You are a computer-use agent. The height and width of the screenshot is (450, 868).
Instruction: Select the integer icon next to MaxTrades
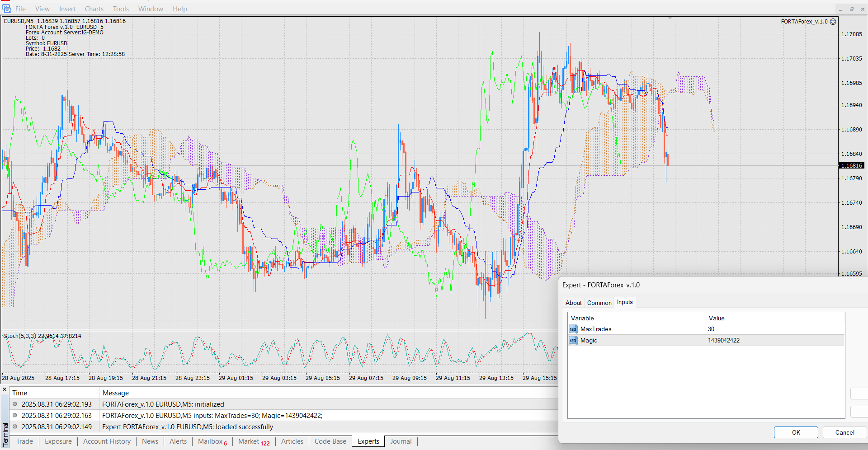(573, 329)
